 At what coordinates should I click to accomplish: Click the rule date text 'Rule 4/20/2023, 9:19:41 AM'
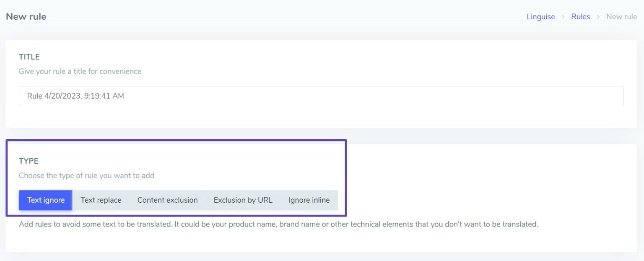click(x=75, y=96)
